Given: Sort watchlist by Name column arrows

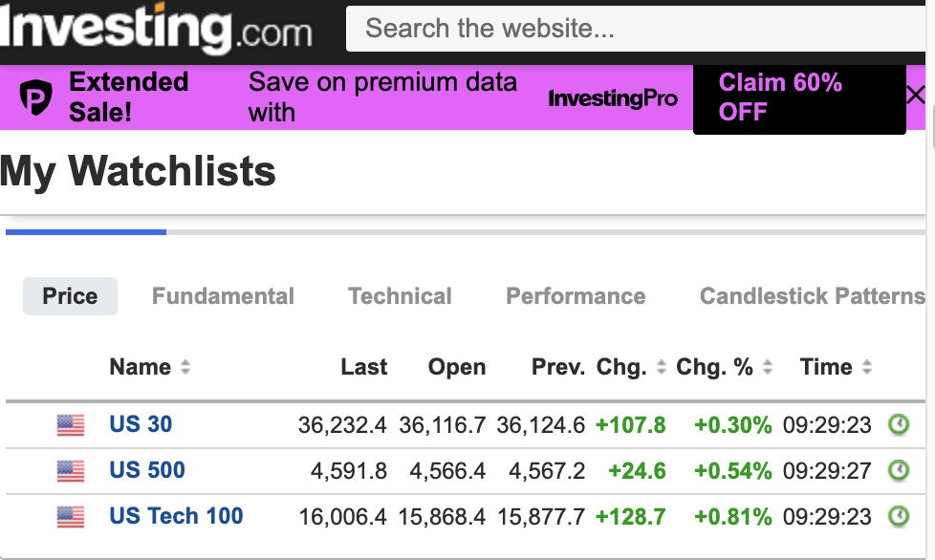Looking at the screenshot, I should pyautogui.click(x=185, y=368).
